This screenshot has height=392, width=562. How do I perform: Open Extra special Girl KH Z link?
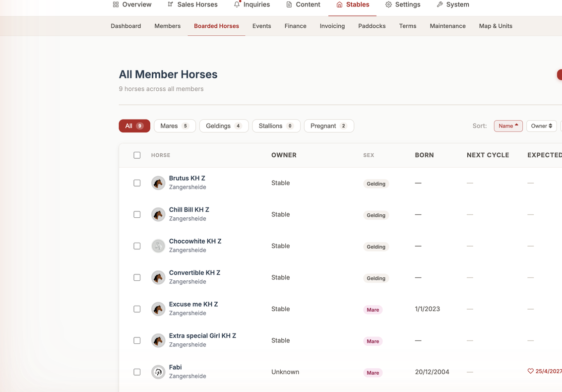[x=202, y=336]
